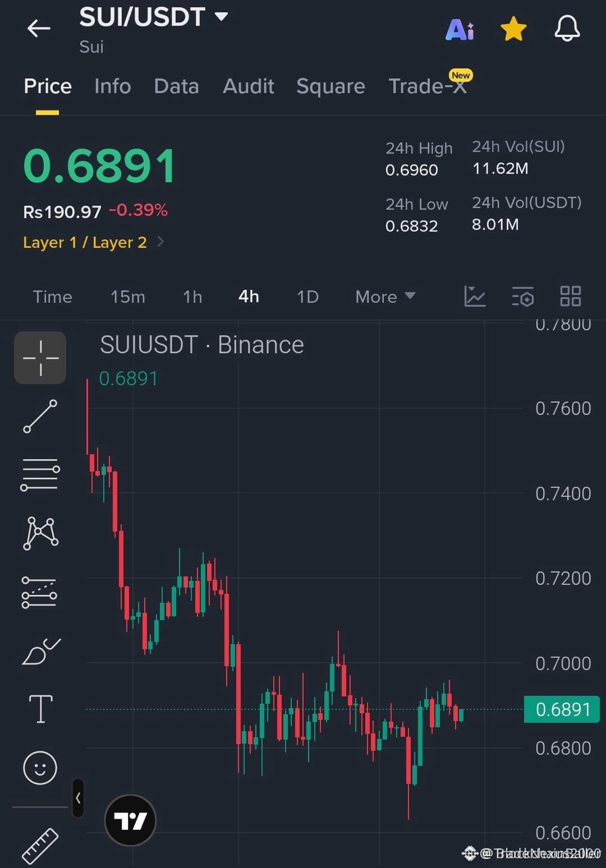Tap the 24h Low value 0.6832
Viewport: 606px width, 868px height.
(x=411, y=226)
